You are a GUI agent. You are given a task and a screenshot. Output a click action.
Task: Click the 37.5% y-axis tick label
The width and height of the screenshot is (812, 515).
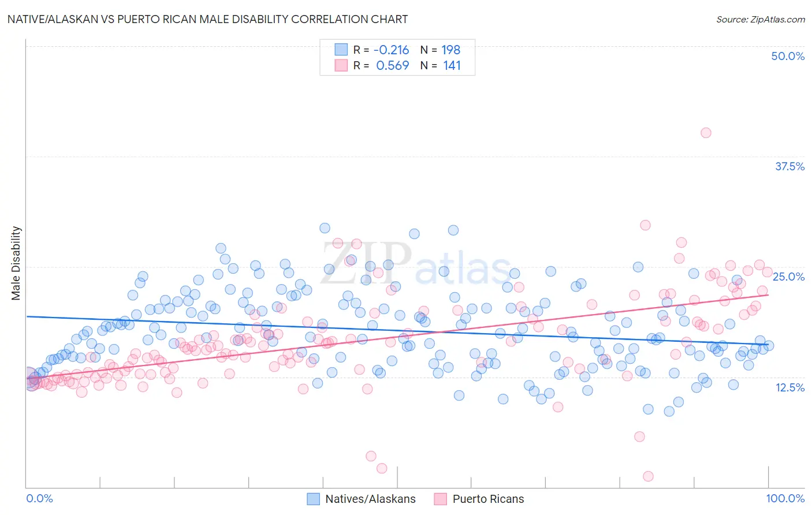point(789,166)
